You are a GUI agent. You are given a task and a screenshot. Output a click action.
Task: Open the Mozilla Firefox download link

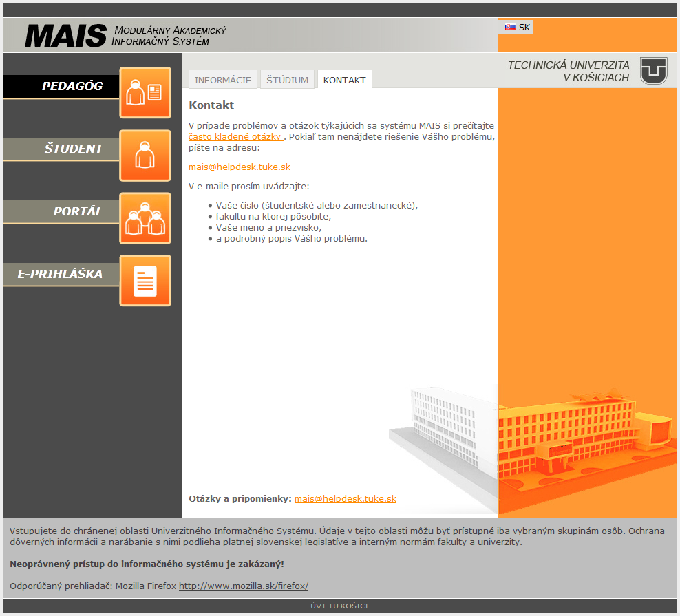243,586
